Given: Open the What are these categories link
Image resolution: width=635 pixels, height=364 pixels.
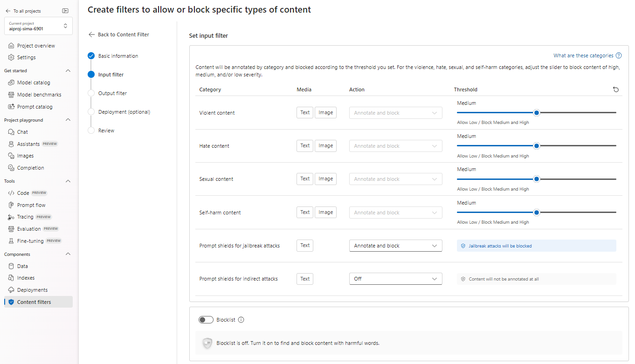Looking at the screenshot, I should pos(583,55).
